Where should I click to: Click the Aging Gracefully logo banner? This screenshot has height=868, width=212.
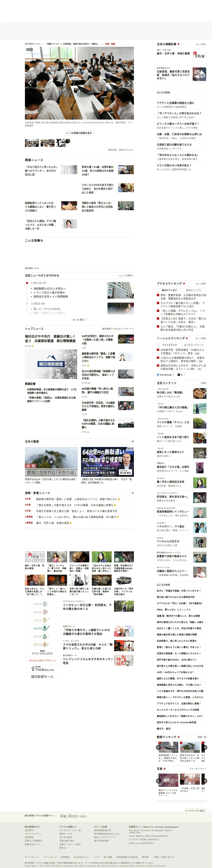tap(42, 660)
